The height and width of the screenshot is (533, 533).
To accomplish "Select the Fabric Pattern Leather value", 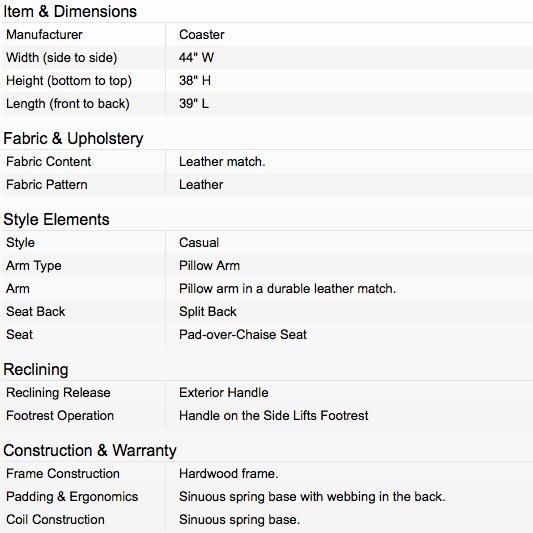I will click(201, 185).
